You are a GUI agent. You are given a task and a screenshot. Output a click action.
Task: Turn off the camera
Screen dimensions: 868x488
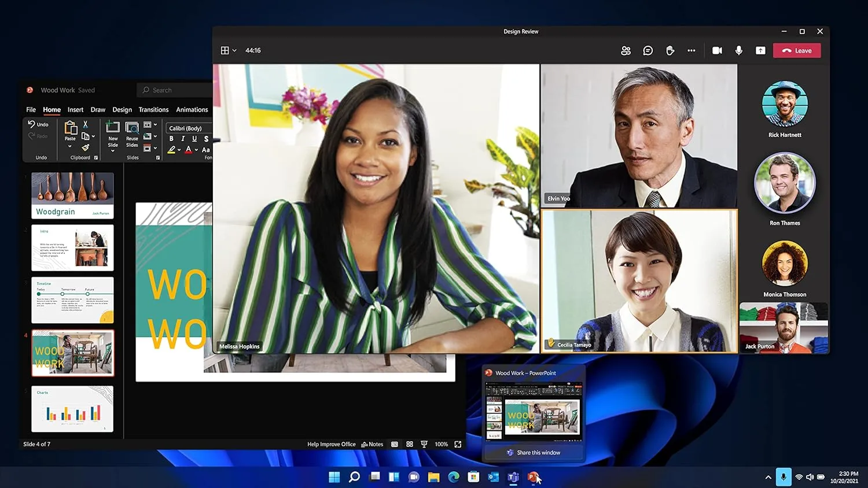(x=717, y=50)
